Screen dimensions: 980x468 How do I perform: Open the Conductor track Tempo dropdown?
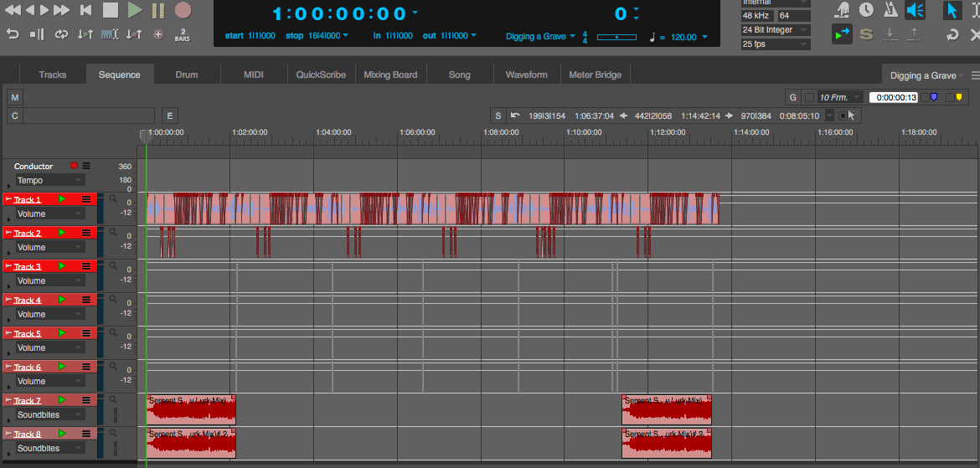click(x=50, y=181)
